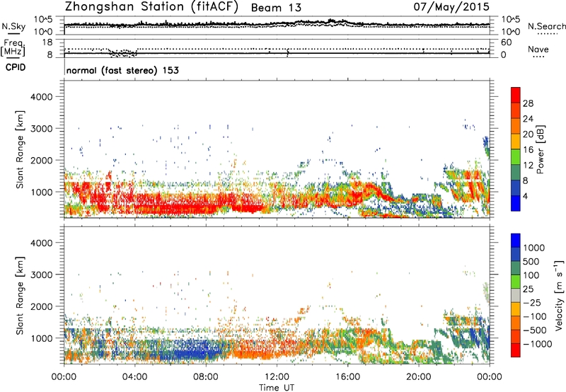Click the '16' tick on Power colorbar
Screen dimensions: 566x392
point(528,150)
